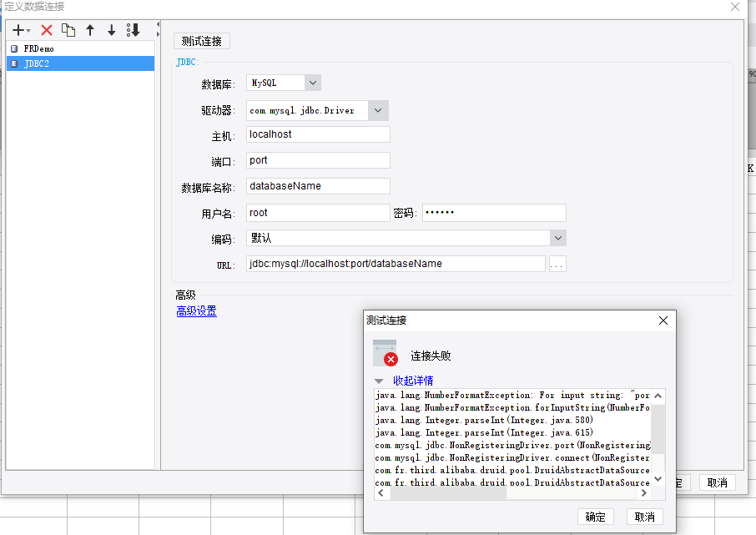The height and width of the screenshot is (535, 756).
Task: Open the 数据库 MySQL dropdown
Action: pos(313,83)
